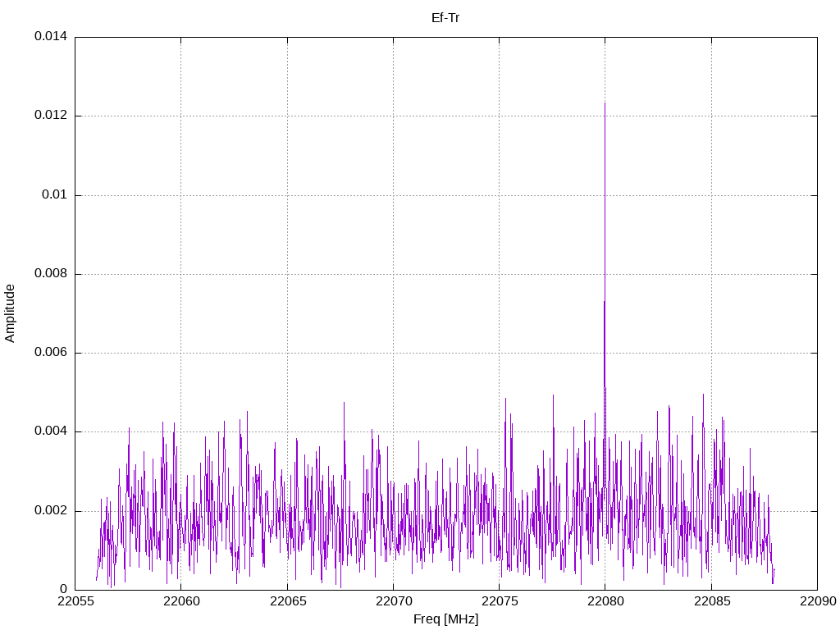Click the 22075 x-axis tick label

499,602
